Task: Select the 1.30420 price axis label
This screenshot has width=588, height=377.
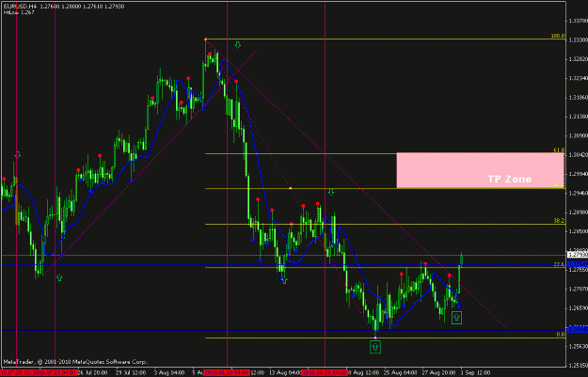Action: 578,155
